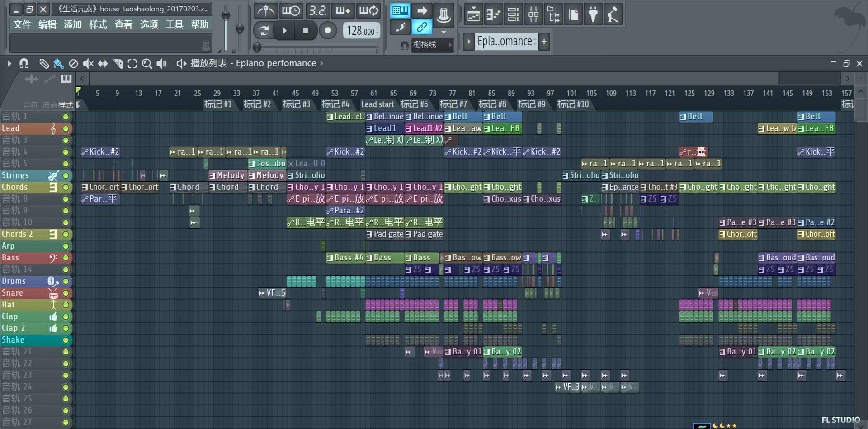Open the playlist view icon

click(x=473, y=14)
